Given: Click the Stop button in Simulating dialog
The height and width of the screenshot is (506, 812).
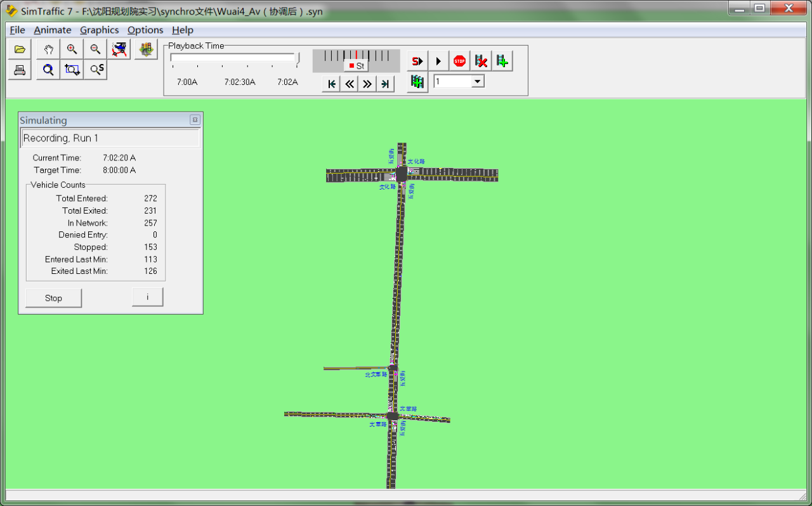Looking at the screenshot, I should pyautogui.click(x=54, y=298).
